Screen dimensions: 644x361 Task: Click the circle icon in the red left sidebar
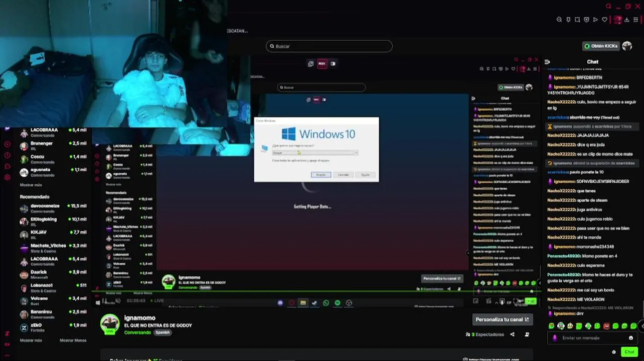(7, 144)
